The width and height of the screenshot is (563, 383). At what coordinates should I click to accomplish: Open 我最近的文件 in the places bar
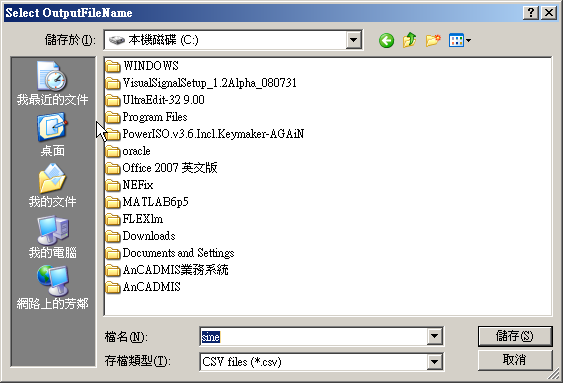tap(52, 83)
